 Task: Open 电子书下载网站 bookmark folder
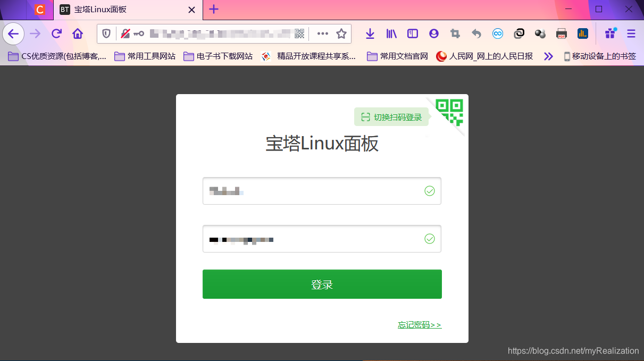pos(218,56)
